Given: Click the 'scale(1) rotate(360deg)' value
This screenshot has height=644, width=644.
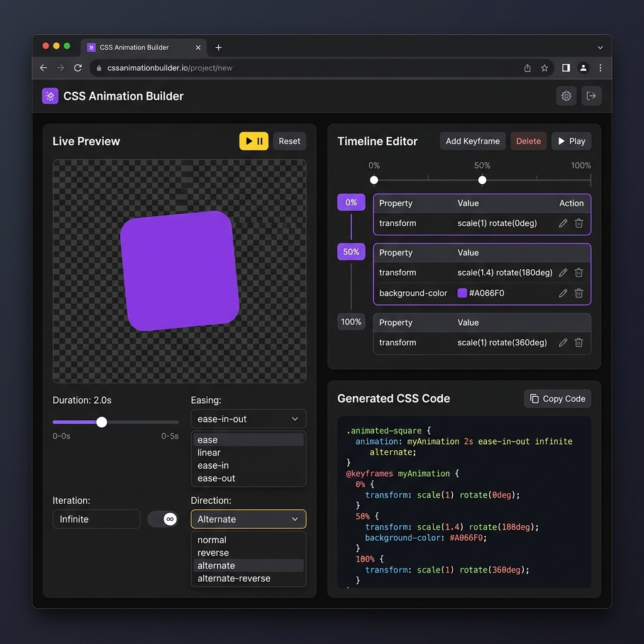Looking at the screenshot, I should pyautogui.click(x=502, y=342).
